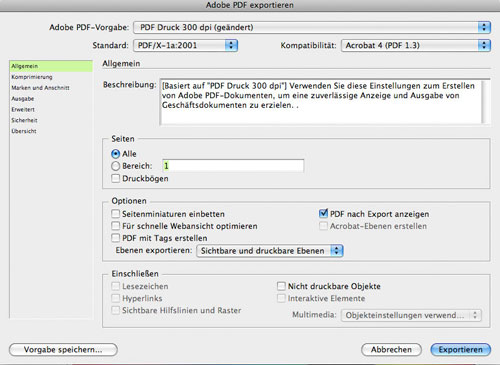
Task: Select the Allgemein category in sidebar
Action: [51, 66]
